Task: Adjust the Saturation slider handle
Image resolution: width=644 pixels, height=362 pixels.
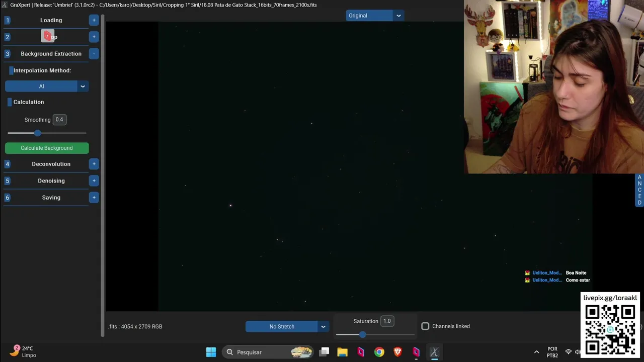Action: coord(362,334)
